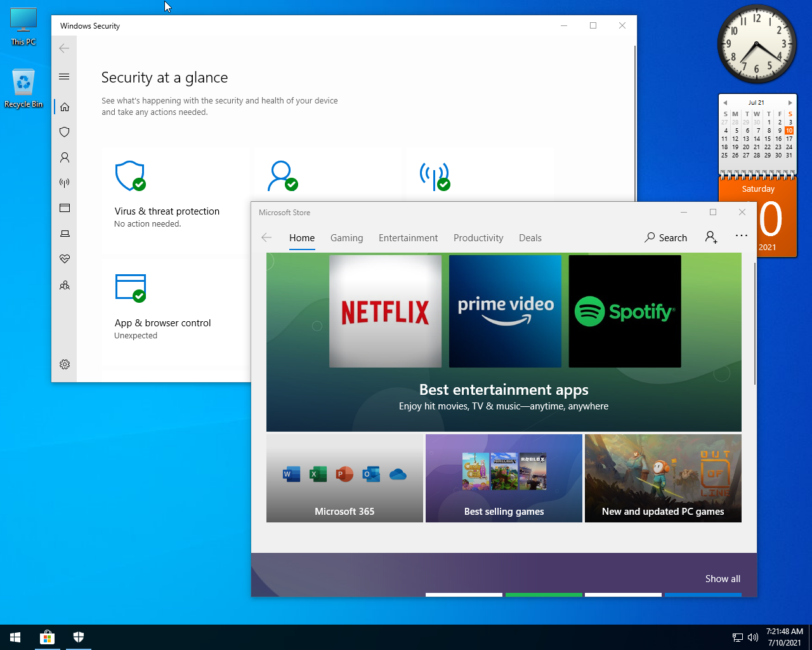Switch to the Home tab in Store
Image resolution: width=812 pixels, height=650 pixels.
tap(302, 238)
